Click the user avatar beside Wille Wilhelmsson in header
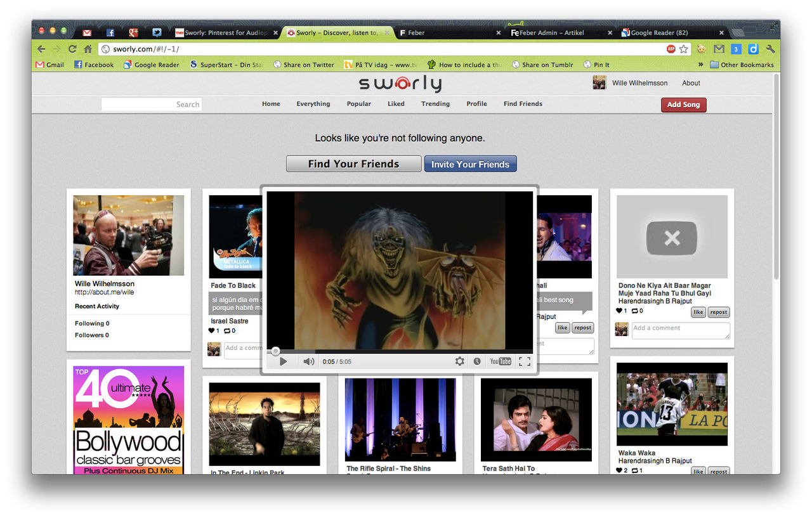Image resolution: width=812 pixels, height=518 pixels. pos(599,82)
